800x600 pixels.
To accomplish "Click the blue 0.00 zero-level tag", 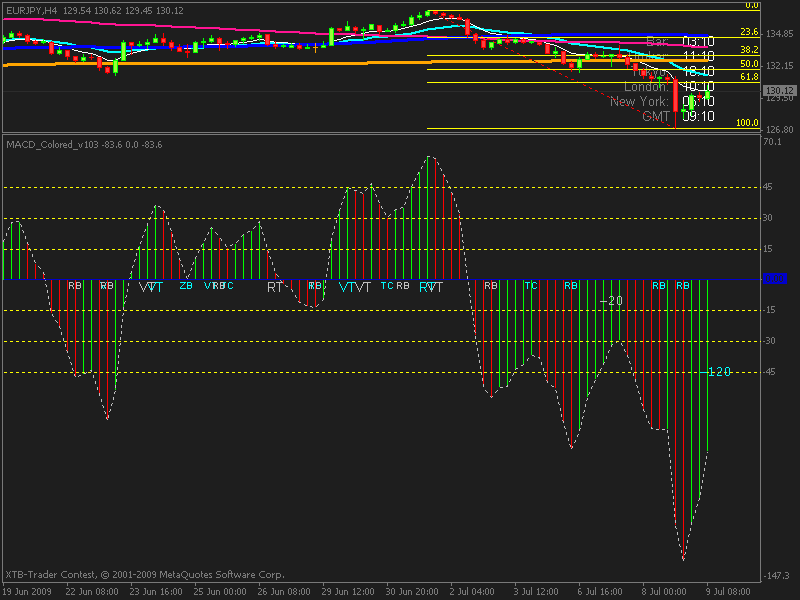I will (774, 279).
